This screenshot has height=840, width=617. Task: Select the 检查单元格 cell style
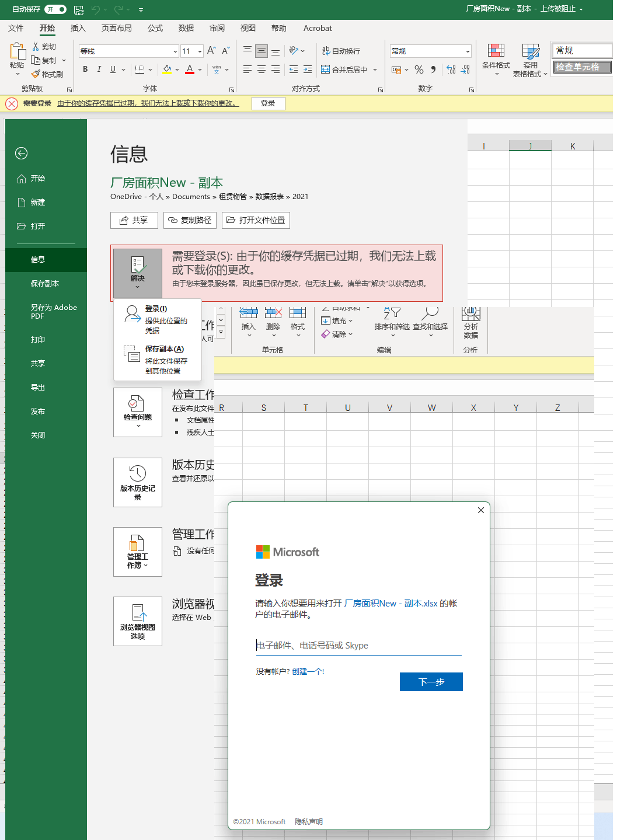(582, 67)
